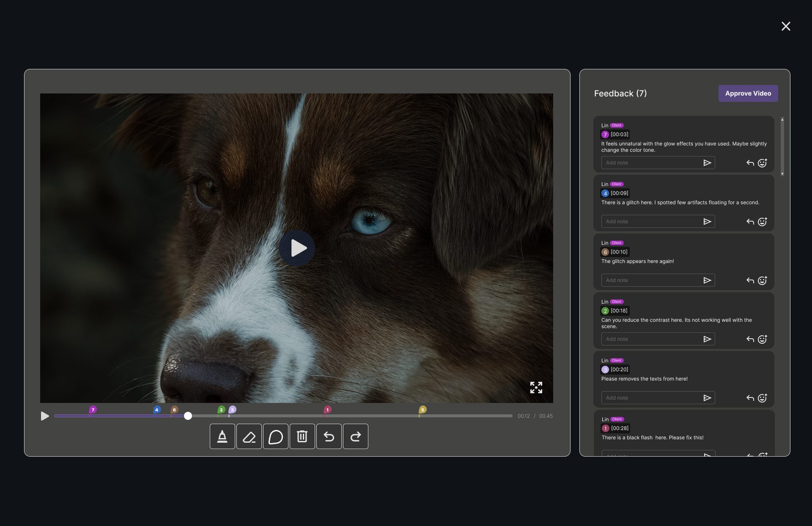Select the freeform shape drawing tool
The image size is (812, 526).
[x=276, y=436]
